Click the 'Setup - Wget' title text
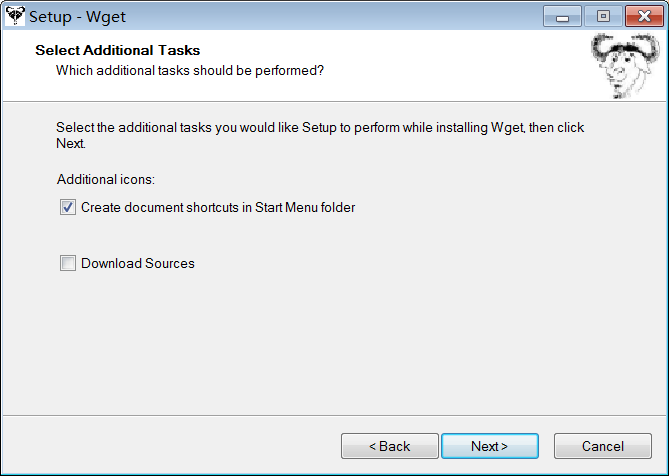 point(77,17)
